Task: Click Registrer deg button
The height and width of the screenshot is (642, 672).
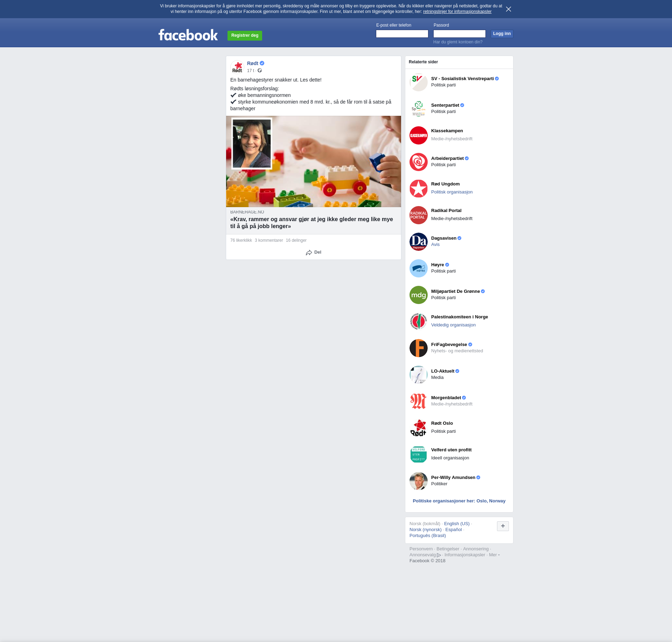Action: pos(245,36)
